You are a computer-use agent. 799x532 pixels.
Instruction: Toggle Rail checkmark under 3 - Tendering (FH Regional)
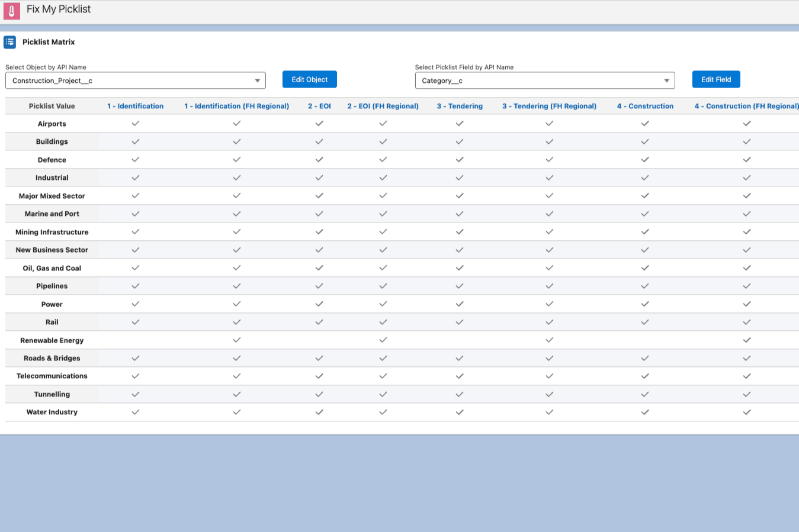[x=550, y=322]
